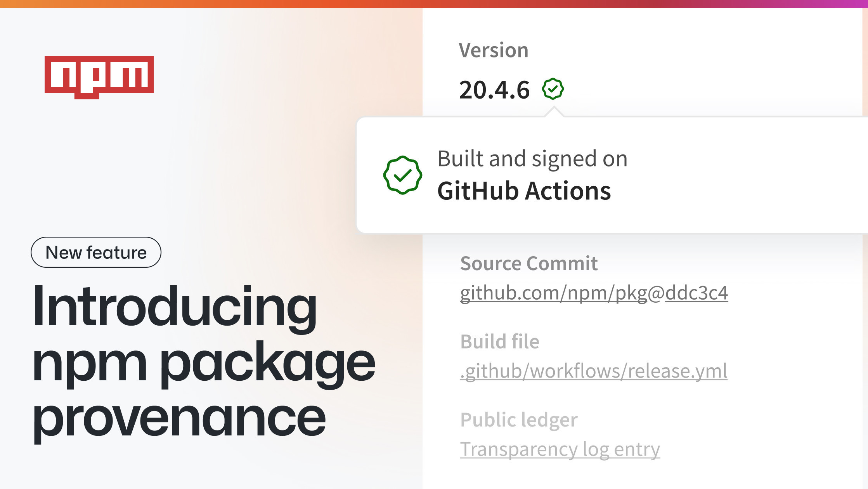
Task: Click the word "Introducing" in the headline
Action: [175, 307]
